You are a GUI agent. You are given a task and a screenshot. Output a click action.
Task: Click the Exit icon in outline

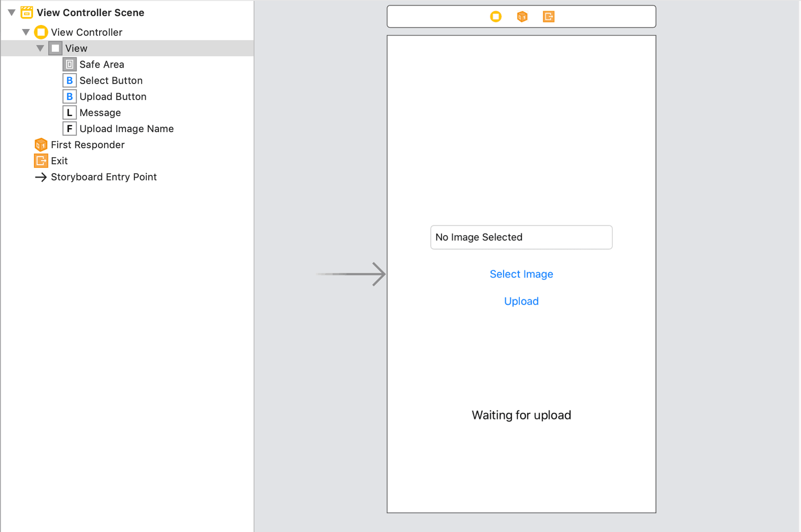[41, 161]
